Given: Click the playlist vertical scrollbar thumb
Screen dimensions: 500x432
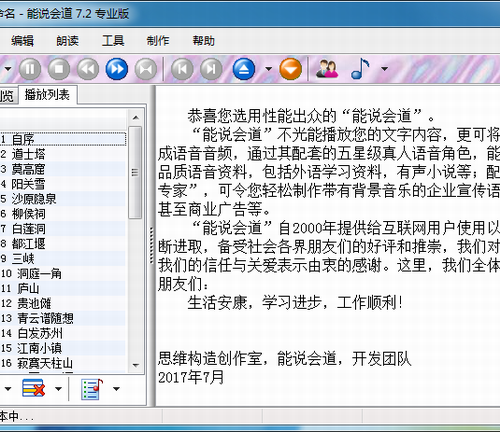Looking at the screenshot, I should [x=135, y=172].
